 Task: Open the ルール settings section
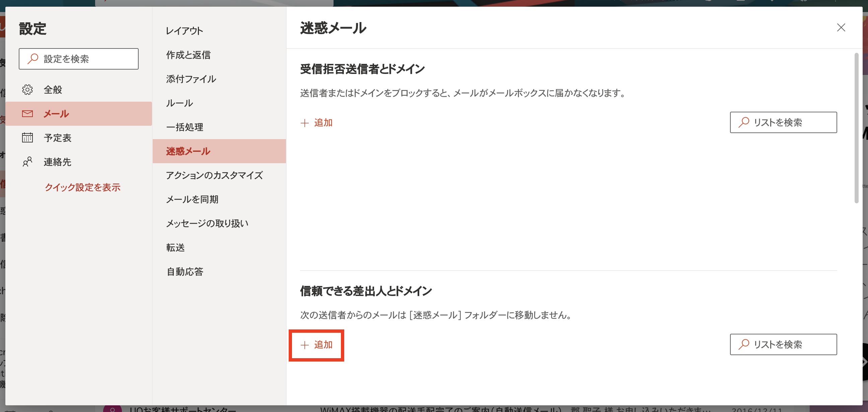(x=179, y=103)
